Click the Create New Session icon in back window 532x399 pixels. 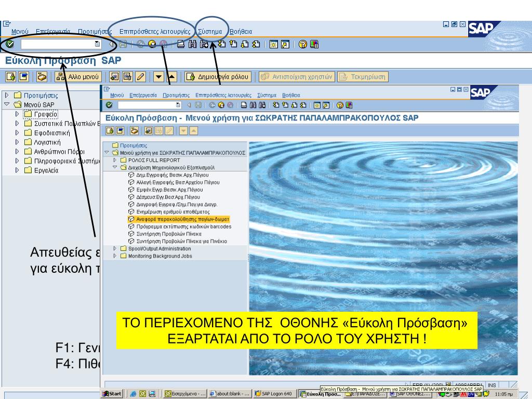(273, 44)
